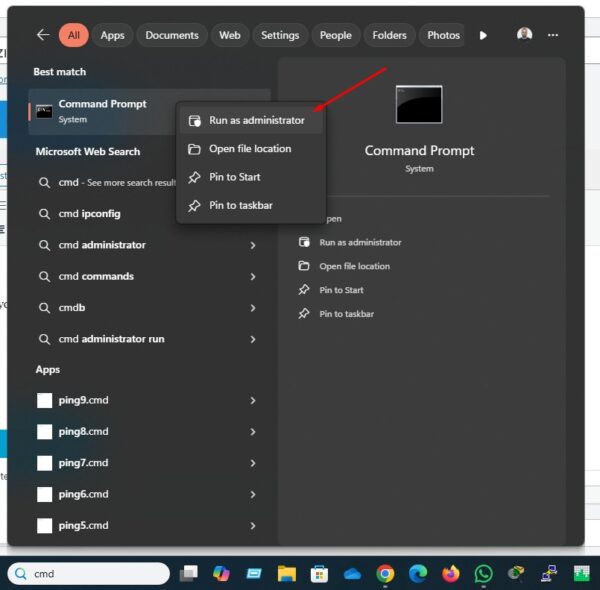Expand the cmdb suggestion chevron
Viewport: 600px width, 590px height.
tap(253, 308)
